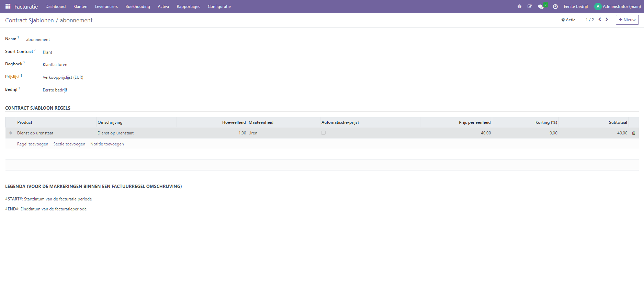The height and width of the screenshot is (285, 644).
Task: Open the Eerste bedrijf company switcher
Action: (576, 7)
